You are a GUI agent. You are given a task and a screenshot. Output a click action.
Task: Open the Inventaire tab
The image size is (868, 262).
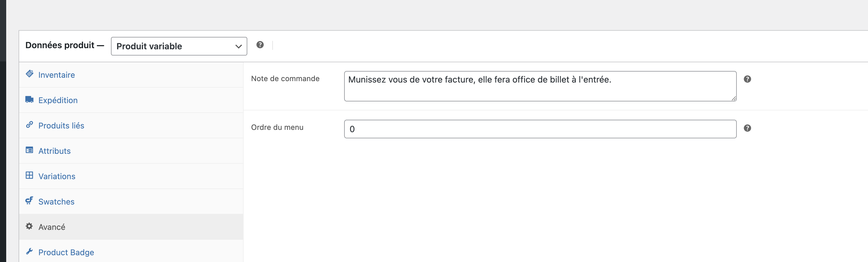point(57,75)
